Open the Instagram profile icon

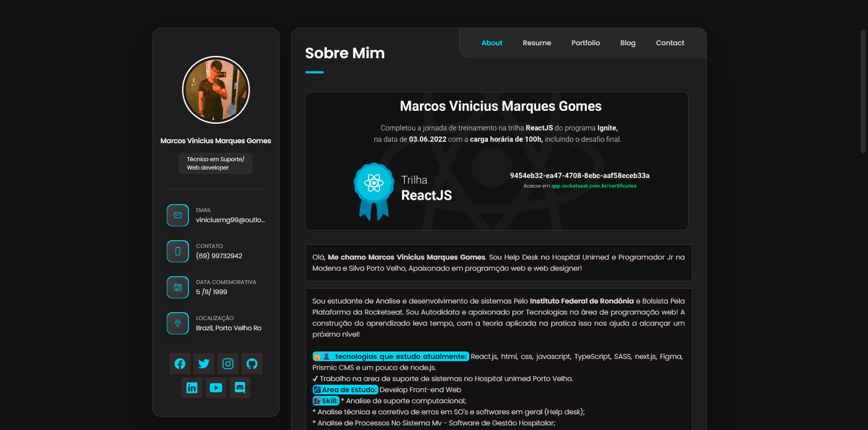click(228, 363)
